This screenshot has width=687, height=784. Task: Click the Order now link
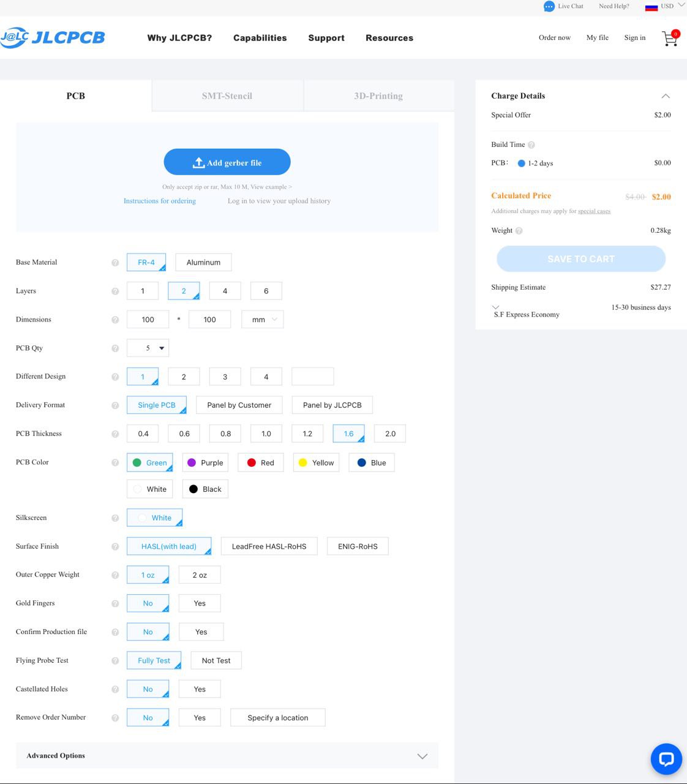pyautogui.click(x=555, y=38)
